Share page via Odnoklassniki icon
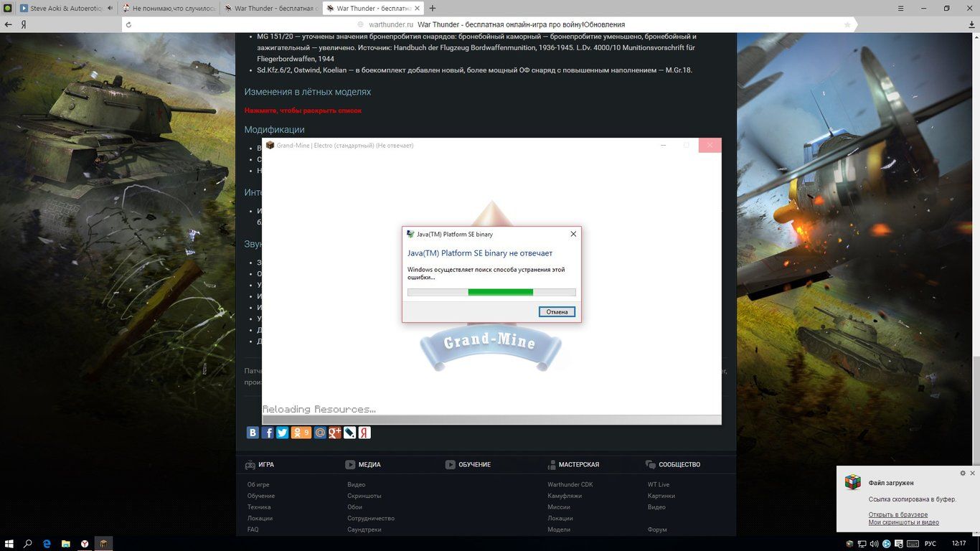 pyautogui.click(x=301, y=433)
